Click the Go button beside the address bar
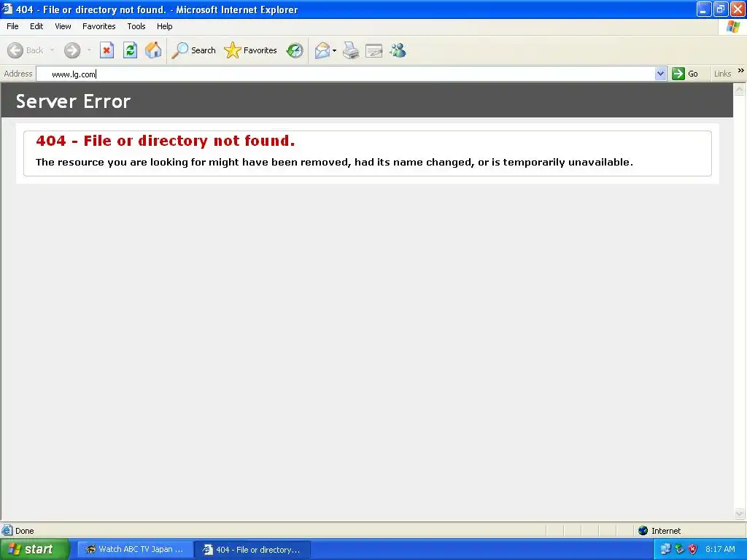This screenshot has height=560, width=747. coord(685,74)
